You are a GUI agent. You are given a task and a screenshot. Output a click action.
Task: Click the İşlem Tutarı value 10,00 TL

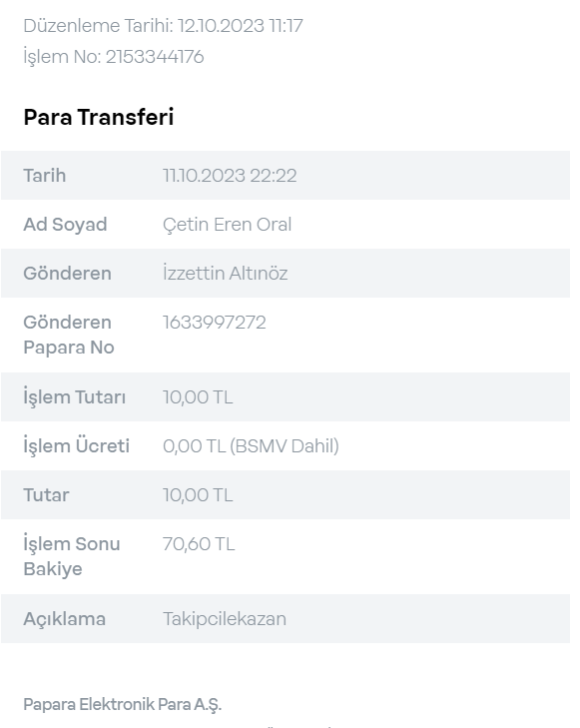[x=198, y=397]
